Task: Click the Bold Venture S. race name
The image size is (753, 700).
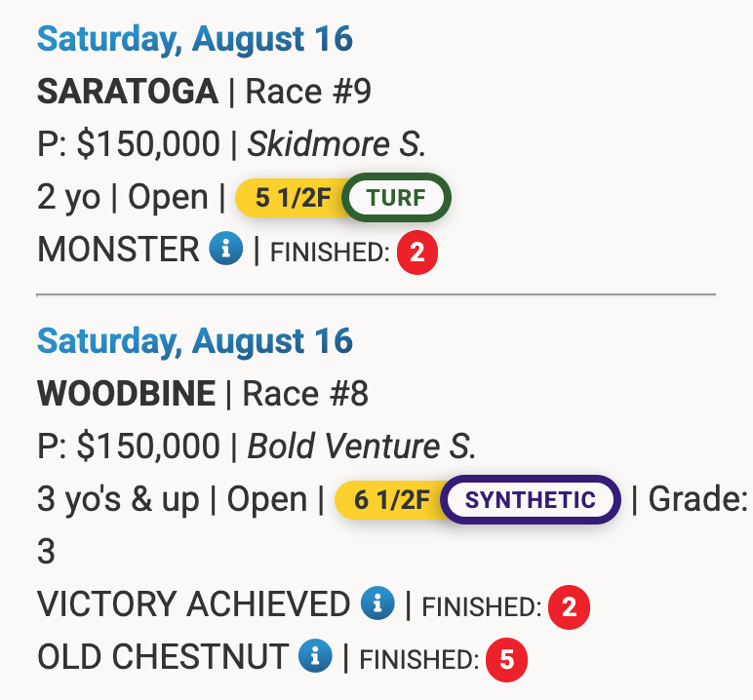Action: click(362, 446)
